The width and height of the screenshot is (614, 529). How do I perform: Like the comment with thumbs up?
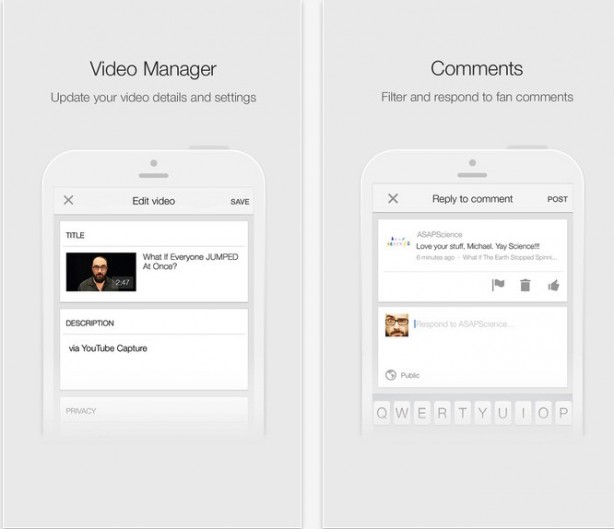click(553, 285)
